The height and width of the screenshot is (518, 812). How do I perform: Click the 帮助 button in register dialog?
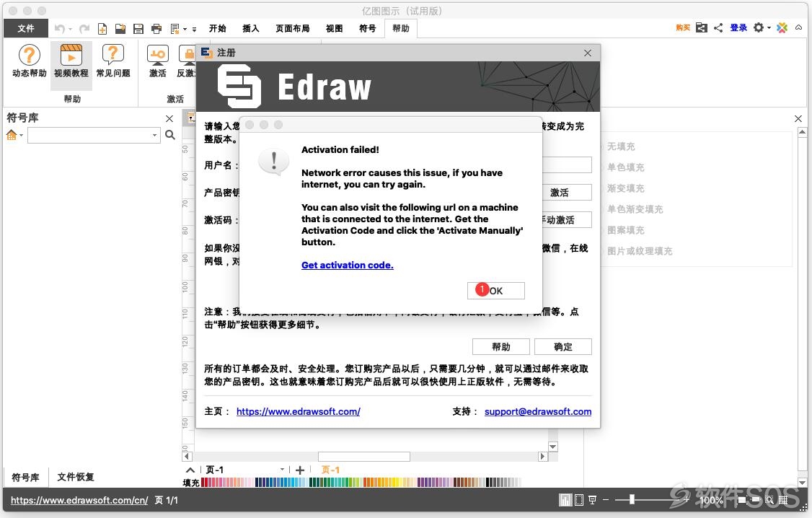tap(500, 346)
